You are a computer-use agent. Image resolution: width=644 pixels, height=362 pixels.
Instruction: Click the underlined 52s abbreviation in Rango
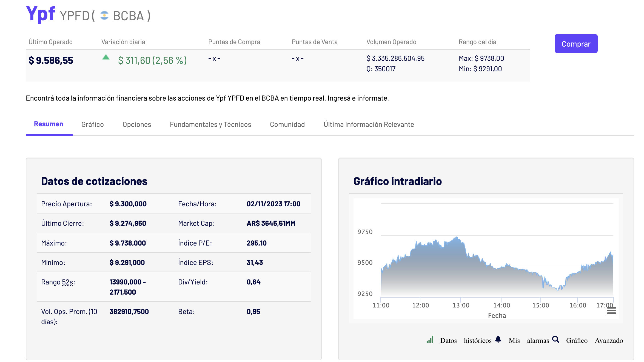click(x=67, y=282)
